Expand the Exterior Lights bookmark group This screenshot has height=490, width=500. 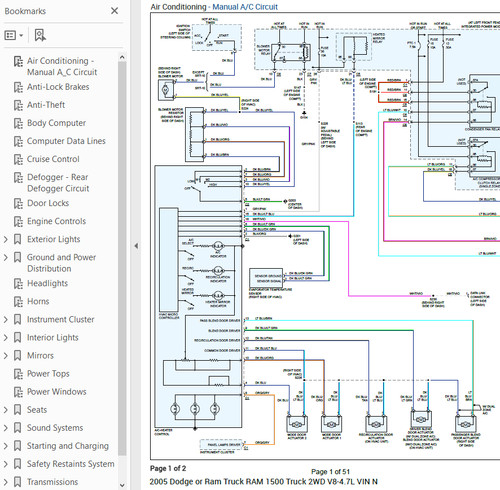pos(6,239)
